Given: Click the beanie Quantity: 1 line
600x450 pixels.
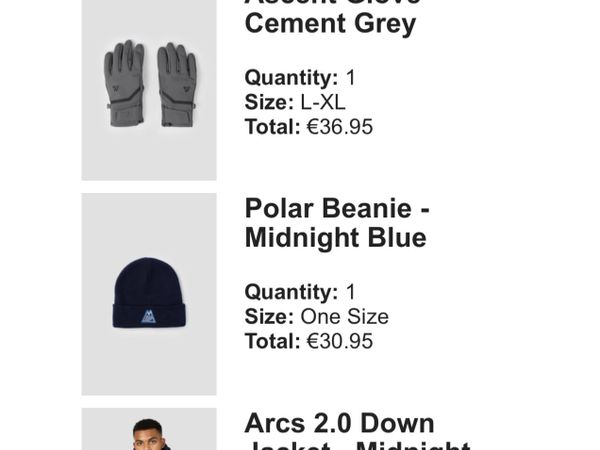Looking at the screenshot, I should click(x=300, y=292).
